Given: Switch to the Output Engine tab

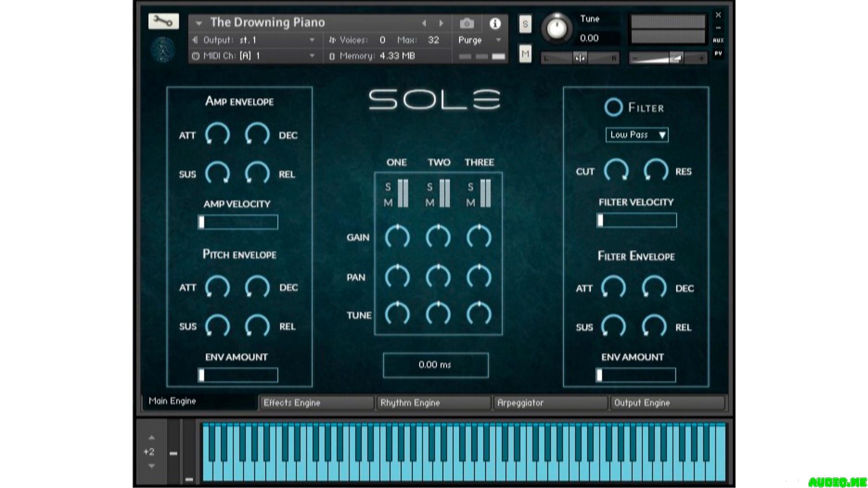Looking at the screenshot, I should point(667,403).
